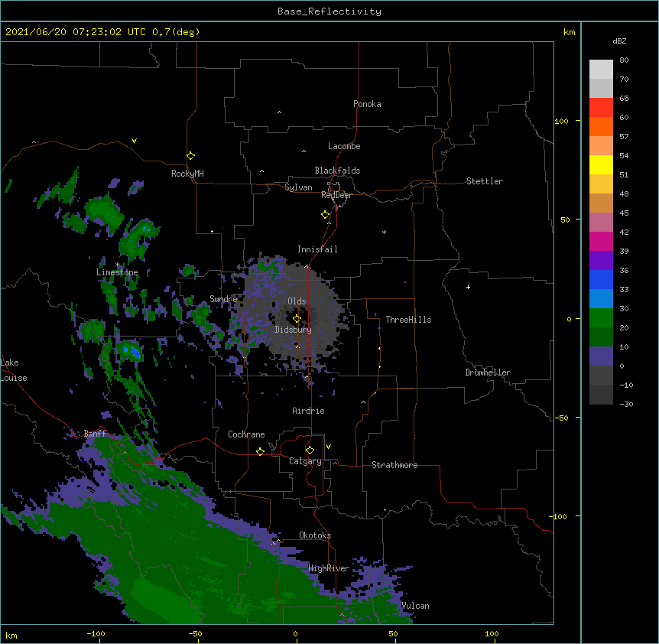Pick the magenta 42-39 dBZ legend swatch

(x=601, y=241)
